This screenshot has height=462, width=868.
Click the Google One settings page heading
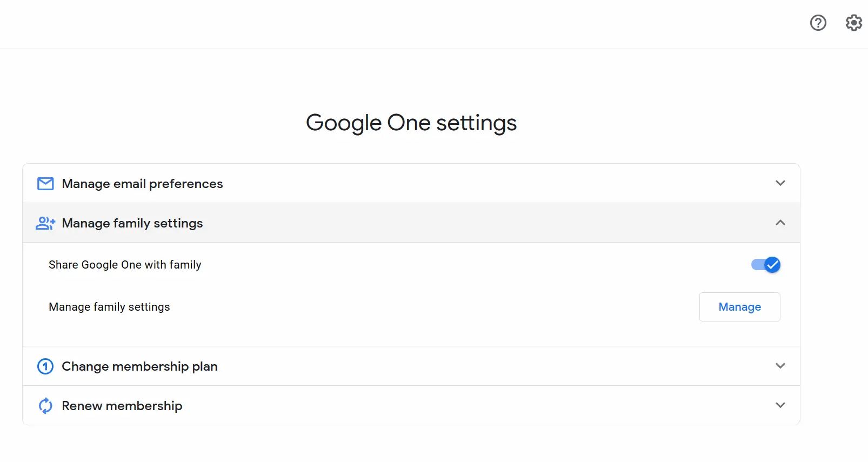(411, 123)
